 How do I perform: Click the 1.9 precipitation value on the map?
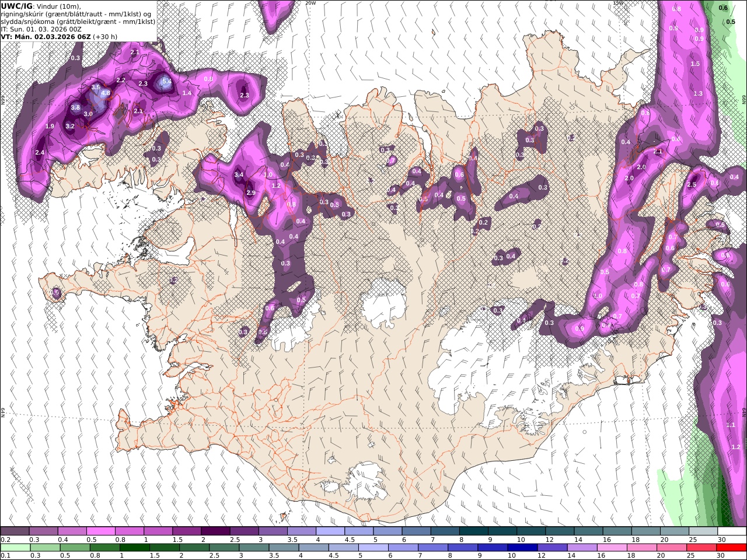pyautogui.click(x=50, y=126)
